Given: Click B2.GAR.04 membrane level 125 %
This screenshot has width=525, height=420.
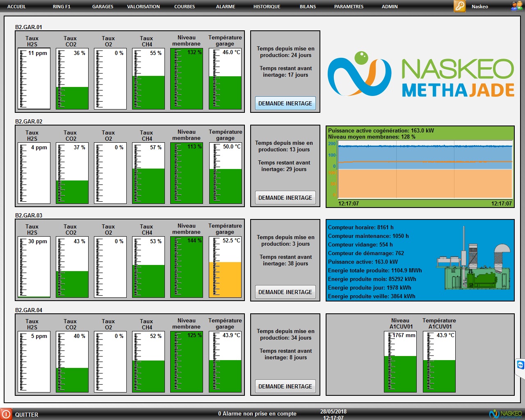Looking at the screenshot, I should coord(187,362).
